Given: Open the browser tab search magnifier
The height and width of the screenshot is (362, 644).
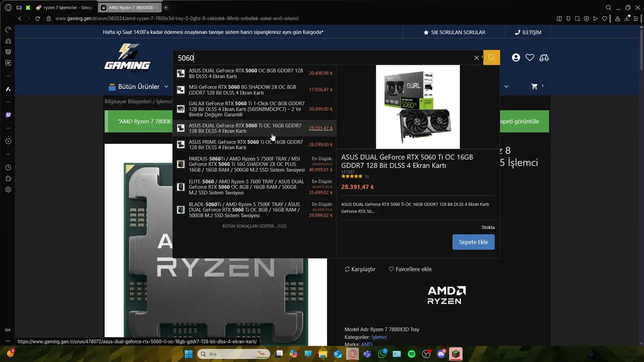Looking at the screenshot, I should click(608, 8).
